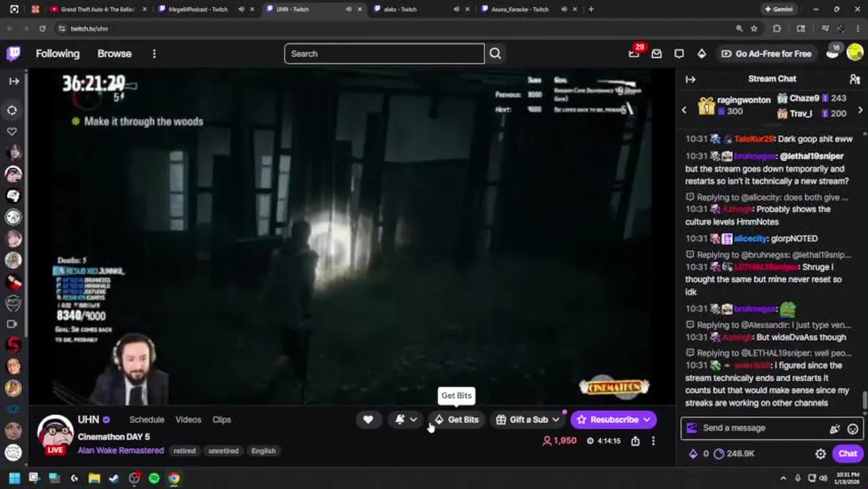
Task: Show next gift leaderboard entry arrow
Action: [861, 110]
